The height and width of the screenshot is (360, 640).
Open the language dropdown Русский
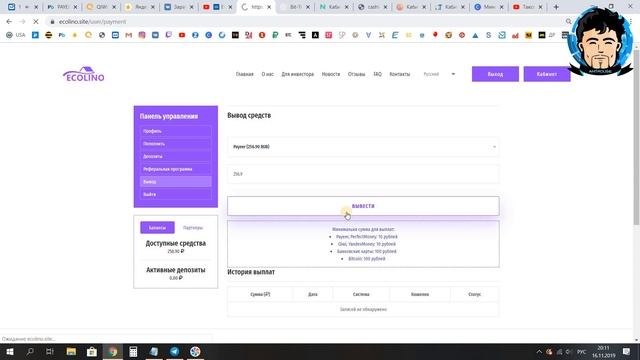pos(439,74)
